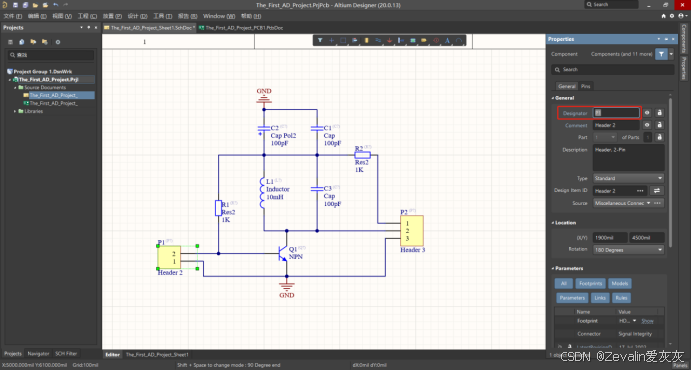Screen dimensions: 692x371
Task: Open the Rotation dropdown 180 Degrees
Action: (628, 250)
